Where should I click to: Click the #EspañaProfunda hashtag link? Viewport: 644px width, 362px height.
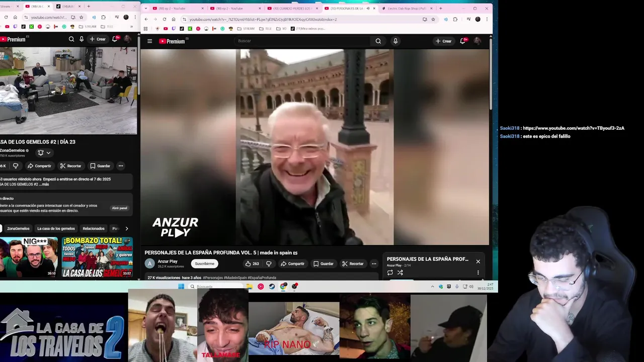tap(261, 278)
